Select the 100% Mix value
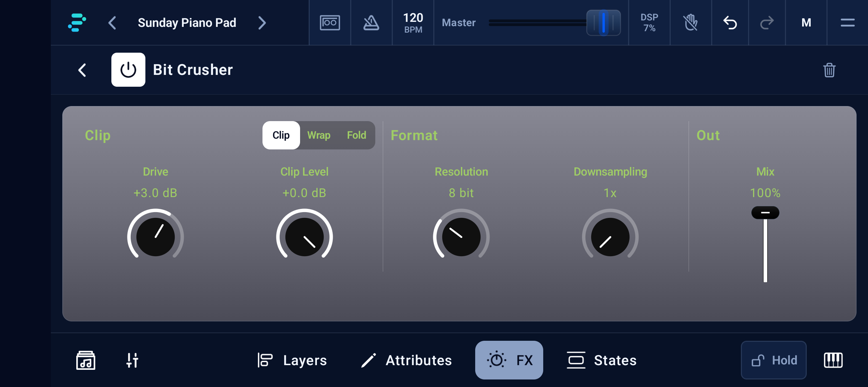 [x=765, y=193]
